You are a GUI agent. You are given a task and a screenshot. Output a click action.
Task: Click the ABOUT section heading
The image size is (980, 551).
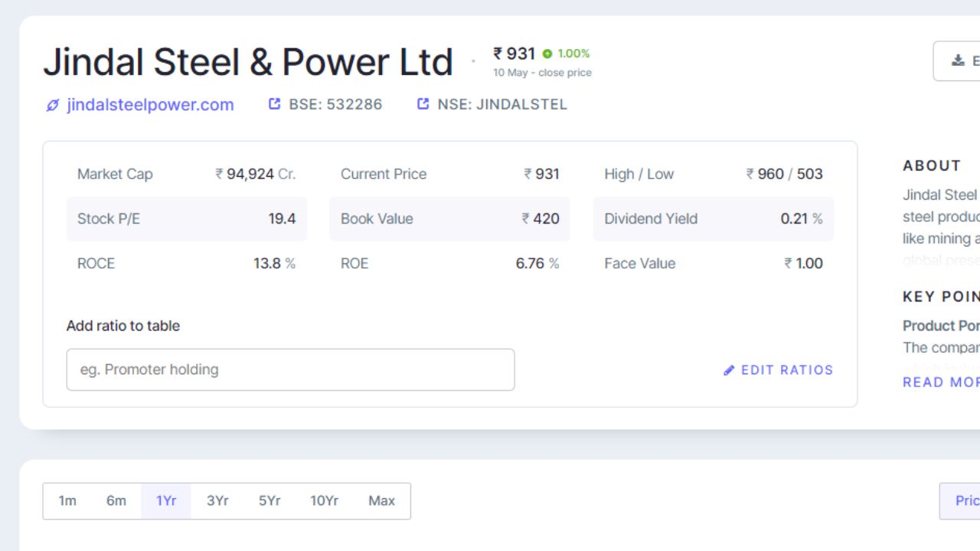(x=932, y=165)
